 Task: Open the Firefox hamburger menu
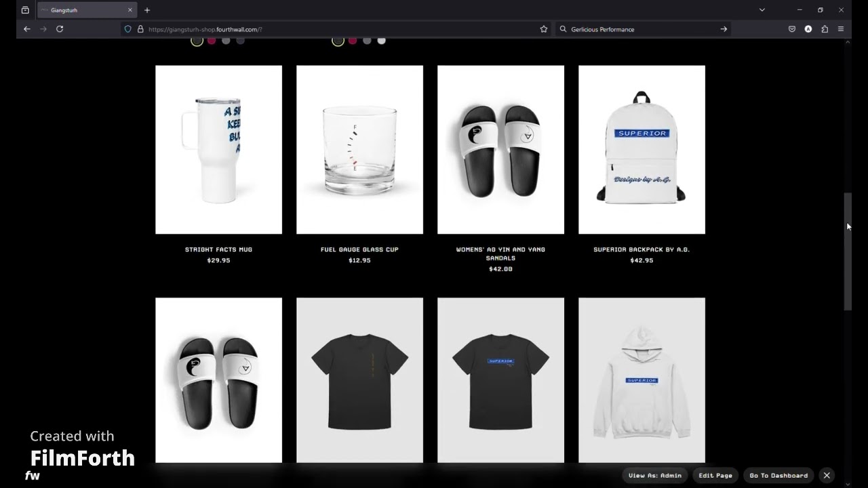(x=841, y=29)
